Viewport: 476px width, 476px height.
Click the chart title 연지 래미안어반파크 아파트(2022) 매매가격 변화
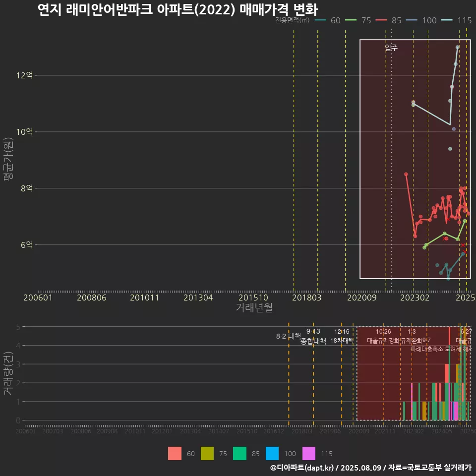178,9
